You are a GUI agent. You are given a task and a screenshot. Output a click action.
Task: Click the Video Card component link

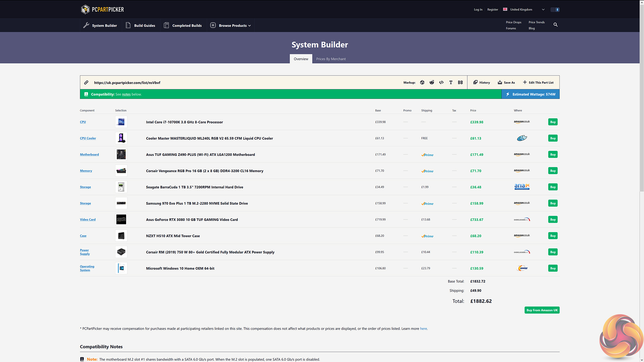[x=87, y=219]
